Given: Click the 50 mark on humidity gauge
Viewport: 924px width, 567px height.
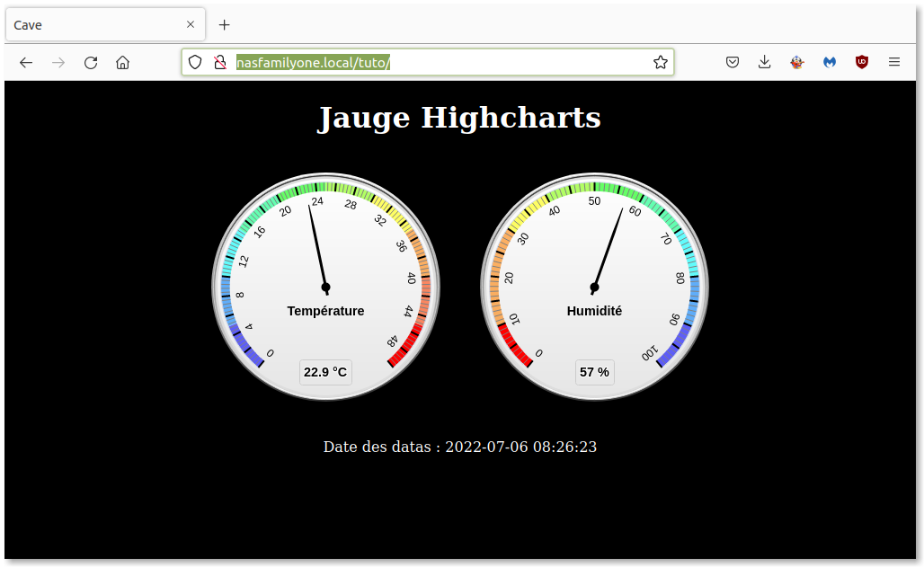Looking at the screenshot, I should pyautogui.click(x=594, y=201).
